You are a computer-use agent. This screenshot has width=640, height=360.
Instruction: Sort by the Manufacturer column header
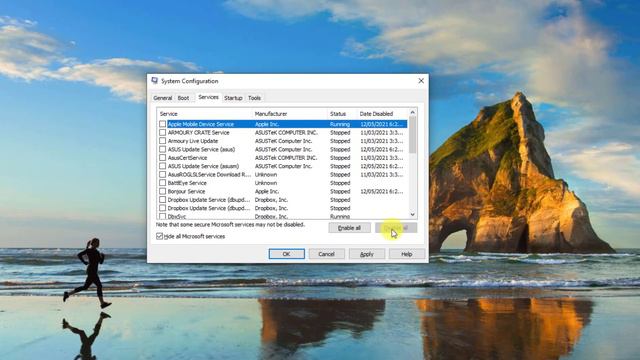click(x=289, y=114)
